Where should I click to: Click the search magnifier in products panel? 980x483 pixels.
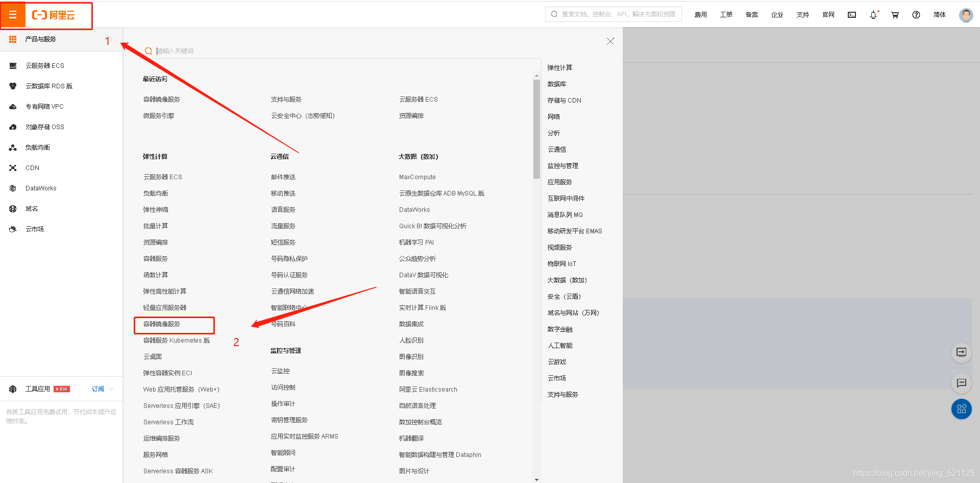click(x=149, y=51)
